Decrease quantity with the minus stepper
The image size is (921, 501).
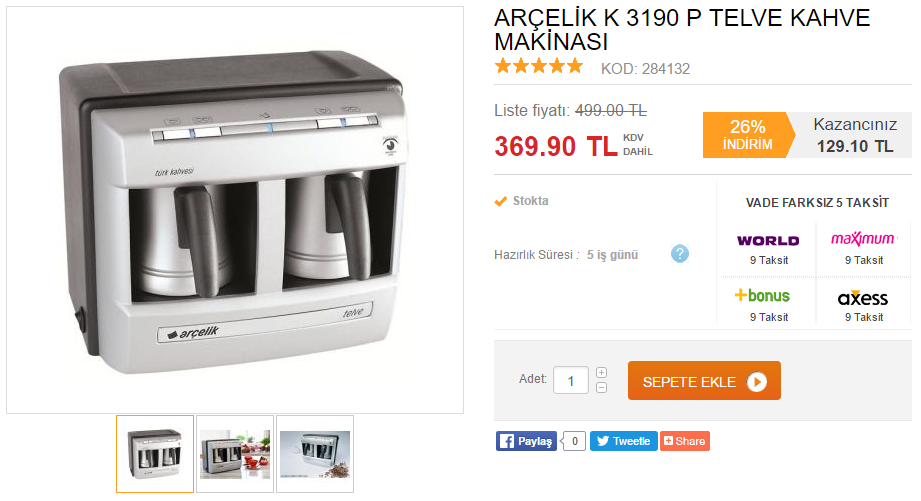point(601,388)
